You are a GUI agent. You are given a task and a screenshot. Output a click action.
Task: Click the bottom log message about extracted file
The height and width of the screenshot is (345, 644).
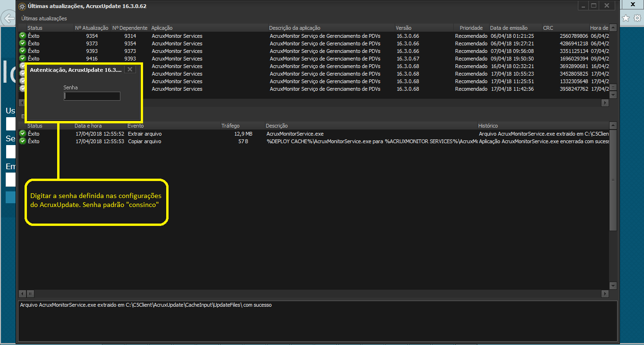pyautogui.click(x=146, y=305)
